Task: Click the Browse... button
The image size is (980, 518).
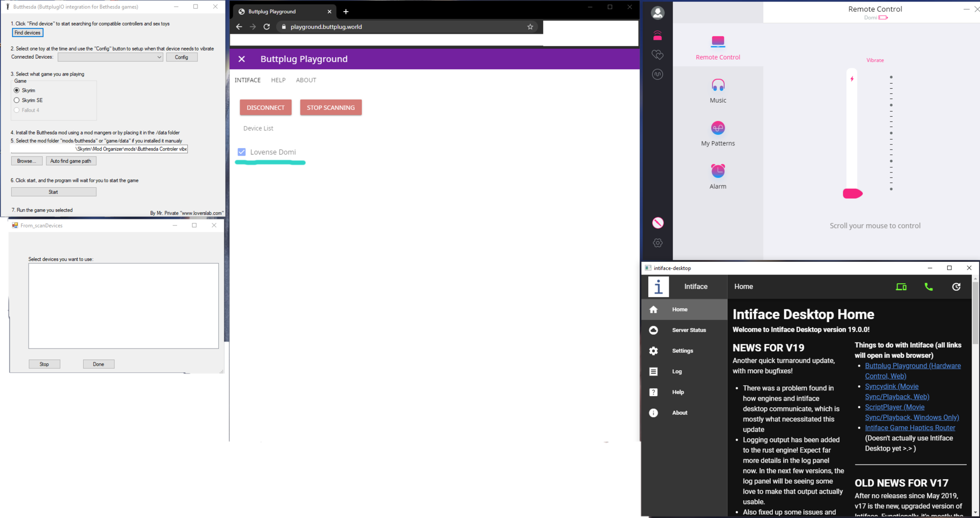Action: click(x=27, y=161)
